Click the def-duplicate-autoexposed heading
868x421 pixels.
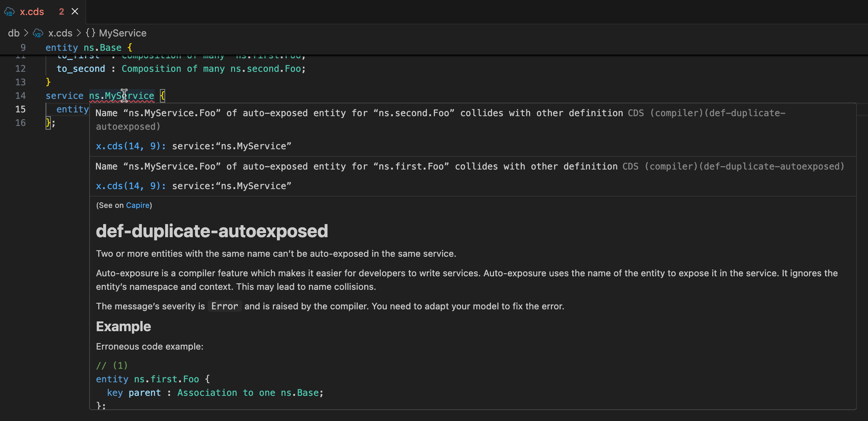click(212, 231)
